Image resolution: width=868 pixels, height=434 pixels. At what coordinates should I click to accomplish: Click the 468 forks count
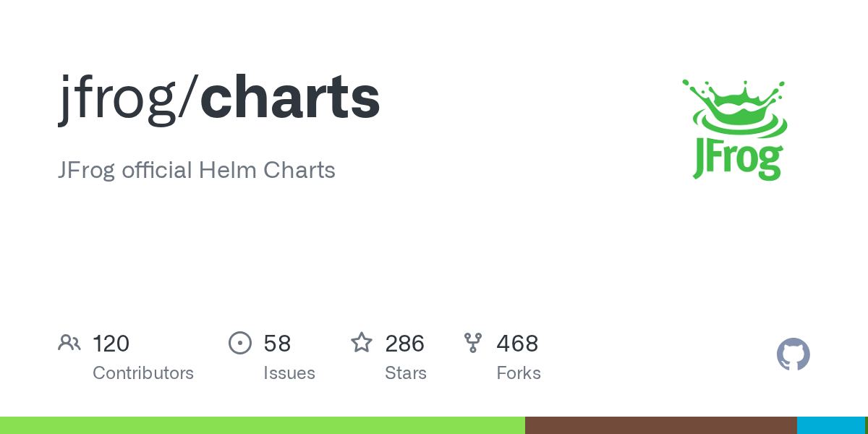[517, 344]
